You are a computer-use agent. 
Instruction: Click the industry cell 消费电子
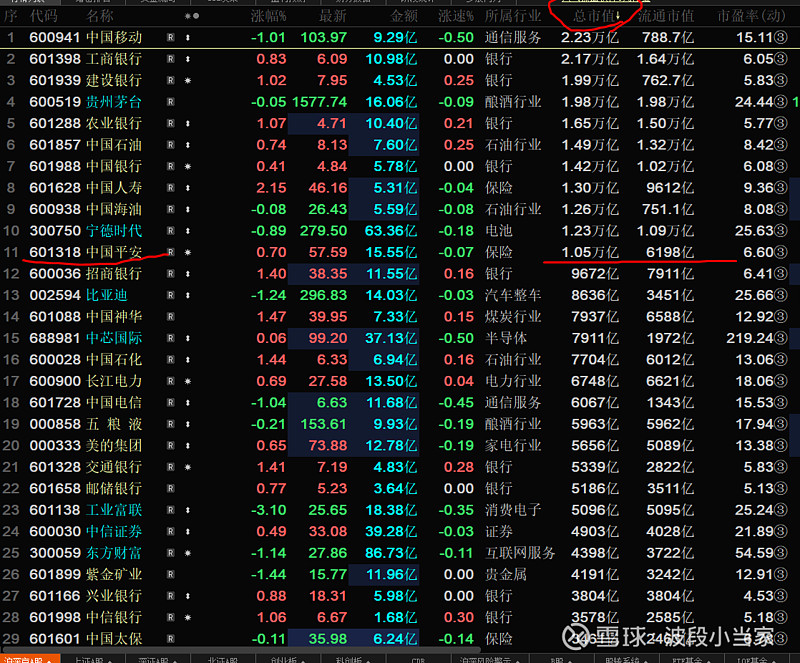(513, 510)
